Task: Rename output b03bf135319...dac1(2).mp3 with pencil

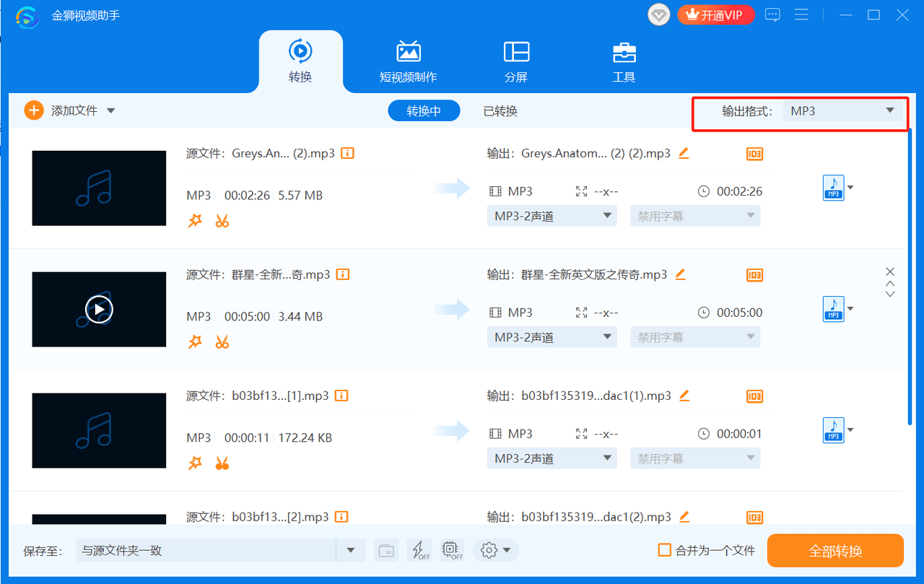Action: (x=684, y=517)
